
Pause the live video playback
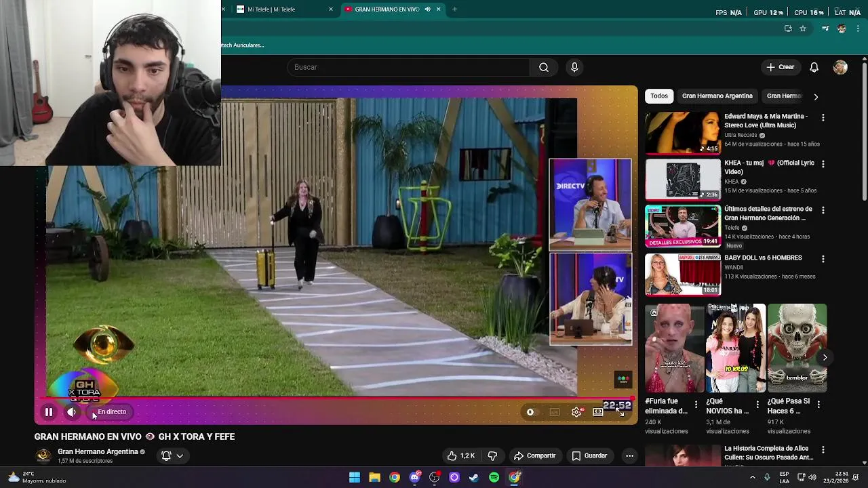coord(49,412)
